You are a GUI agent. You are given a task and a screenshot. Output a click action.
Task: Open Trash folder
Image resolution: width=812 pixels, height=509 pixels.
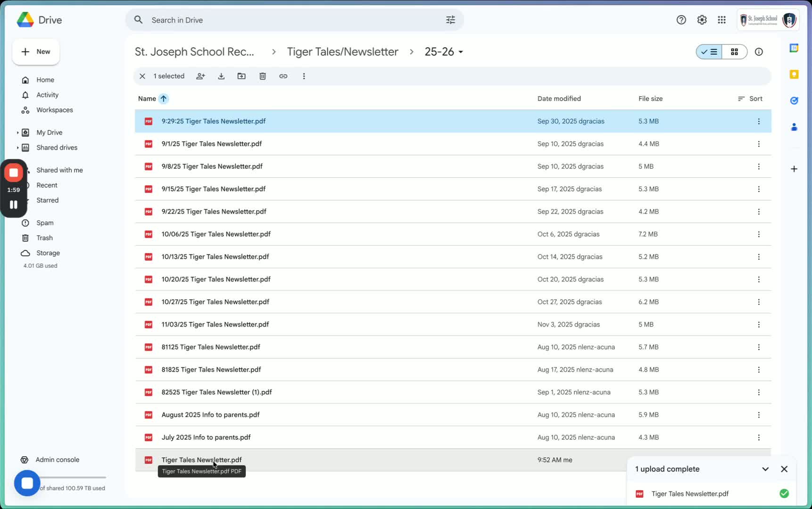[44, 238]
